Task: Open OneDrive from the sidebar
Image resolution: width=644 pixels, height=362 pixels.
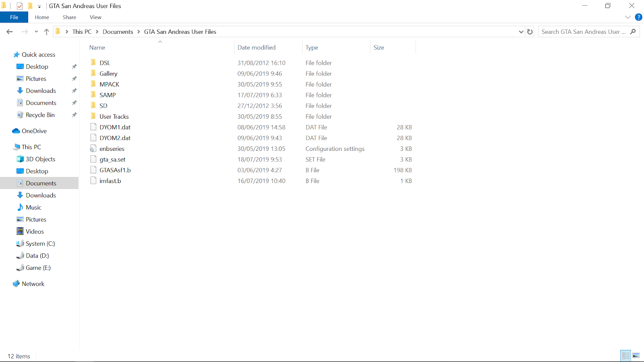Action: (33, 131)
